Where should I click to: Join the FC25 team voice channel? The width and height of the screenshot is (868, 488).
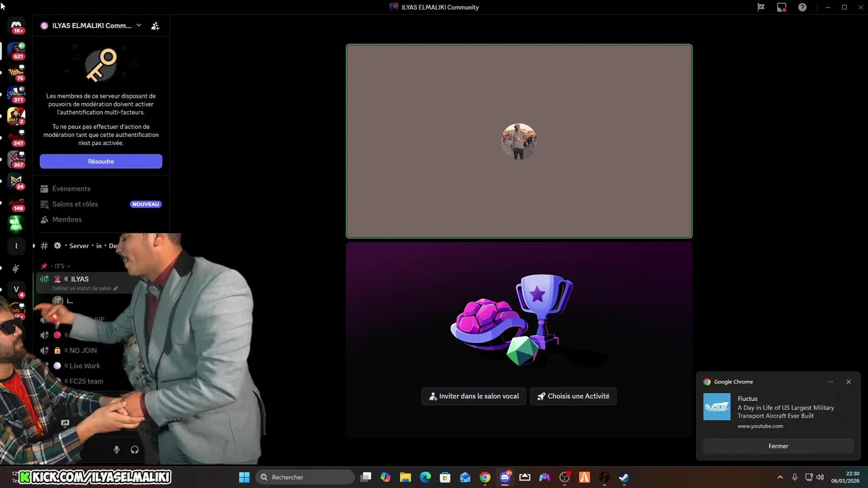pyautogui.click(x=86, y=381)
